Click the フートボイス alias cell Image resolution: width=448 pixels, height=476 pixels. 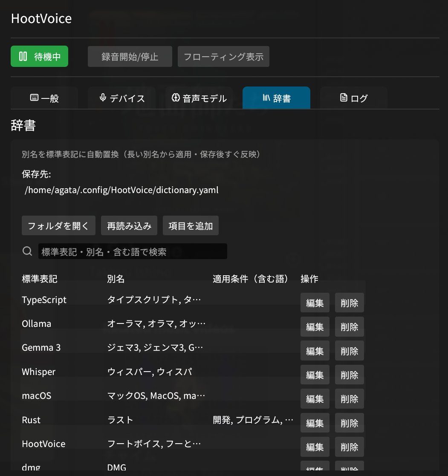pyautogui.click(x=154, y=444)
